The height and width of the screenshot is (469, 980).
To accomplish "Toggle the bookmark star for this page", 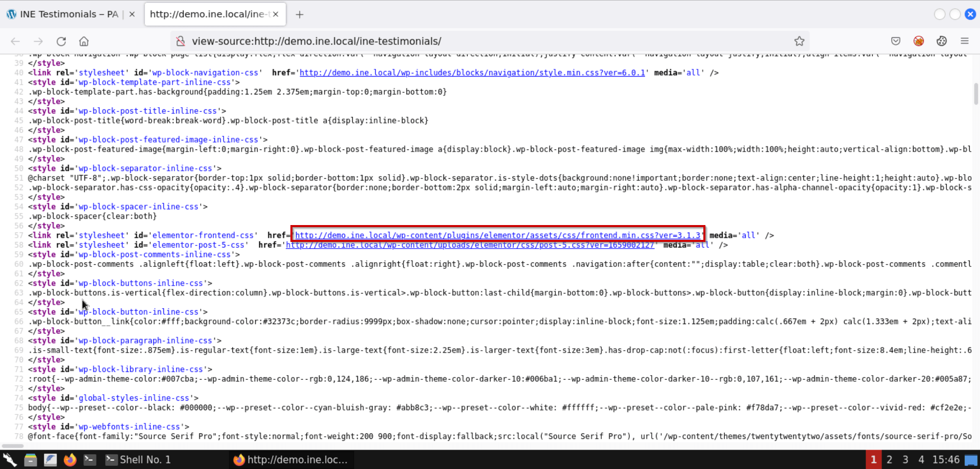I will (x=799, y=41).
